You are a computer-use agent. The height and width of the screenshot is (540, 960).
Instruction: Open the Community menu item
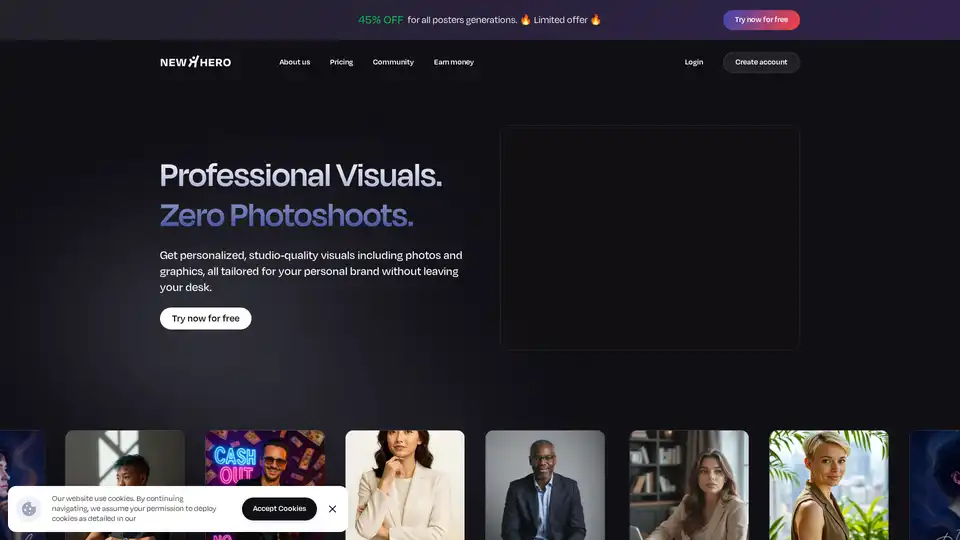click(x=393, y=62)
